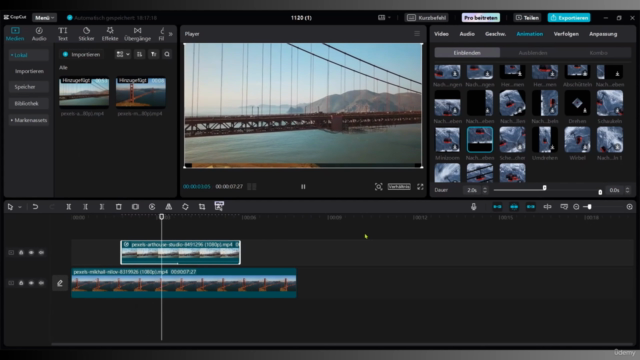Open the Effekte panel

coord(110,34)
